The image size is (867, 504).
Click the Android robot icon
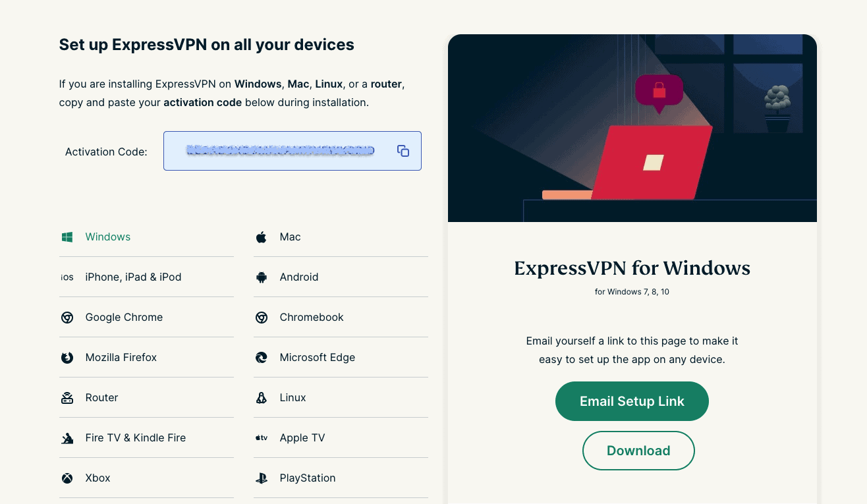[x=262, y=277]
